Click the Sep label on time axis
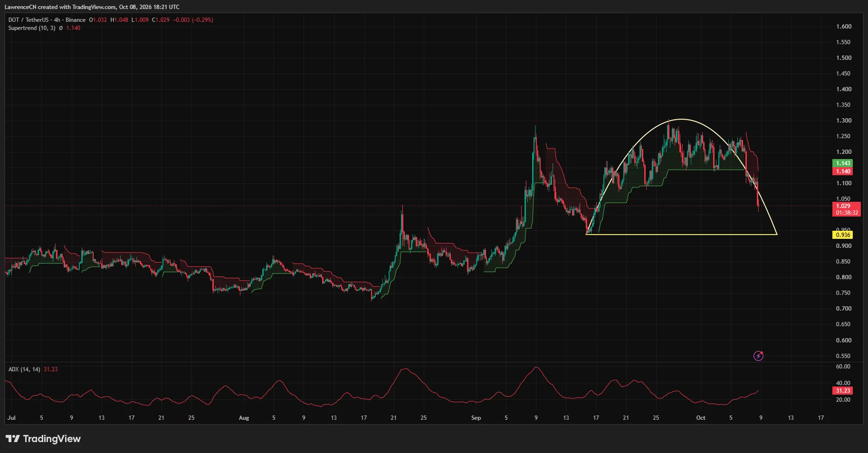 point(476,418)
